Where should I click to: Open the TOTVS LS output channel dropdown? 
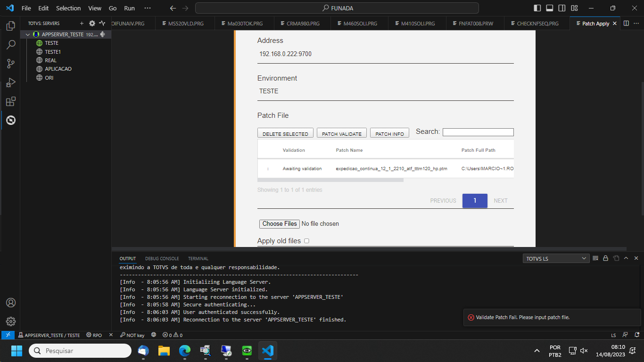(555, 258)
